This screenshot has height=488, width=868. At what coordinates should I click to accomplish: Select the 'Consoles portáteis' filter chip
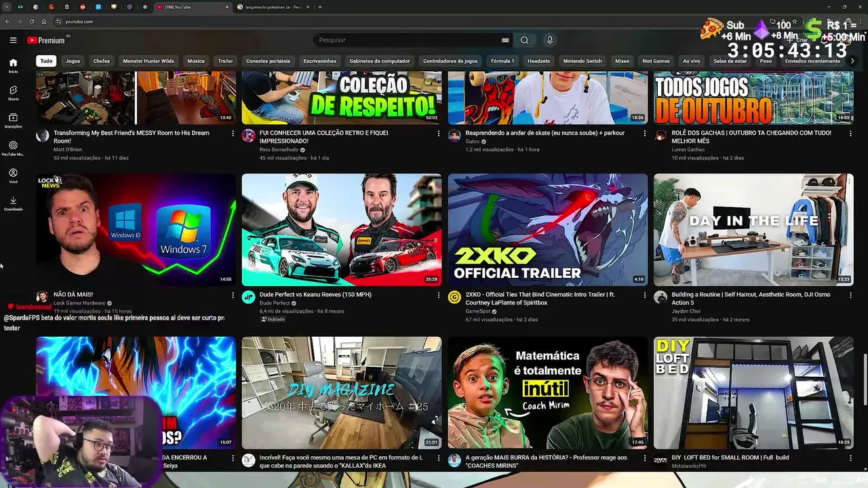(x=268, y=61)
